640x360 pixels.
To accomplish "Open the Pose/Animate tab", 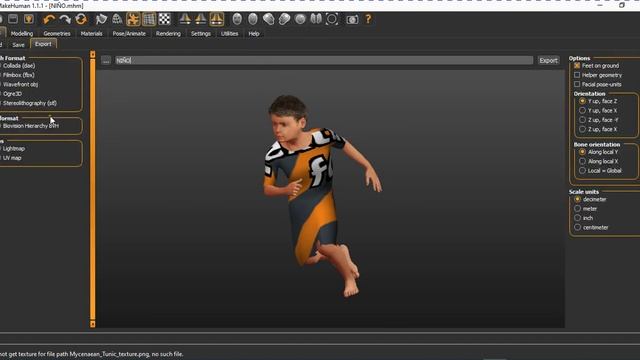I will coord(129,33).
